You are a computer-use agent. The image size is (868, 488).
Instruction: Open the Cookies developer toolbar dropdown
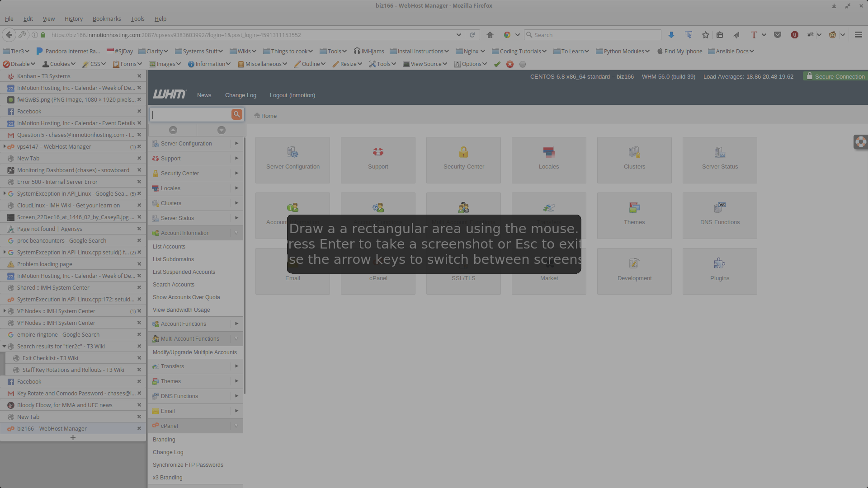point(59,64)
